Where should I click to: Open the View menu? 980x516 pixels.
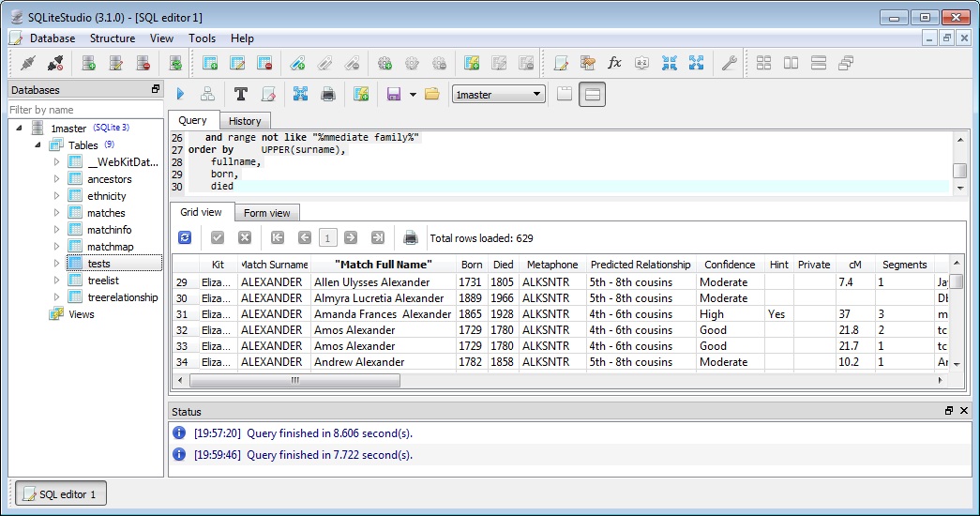(161, 38)
